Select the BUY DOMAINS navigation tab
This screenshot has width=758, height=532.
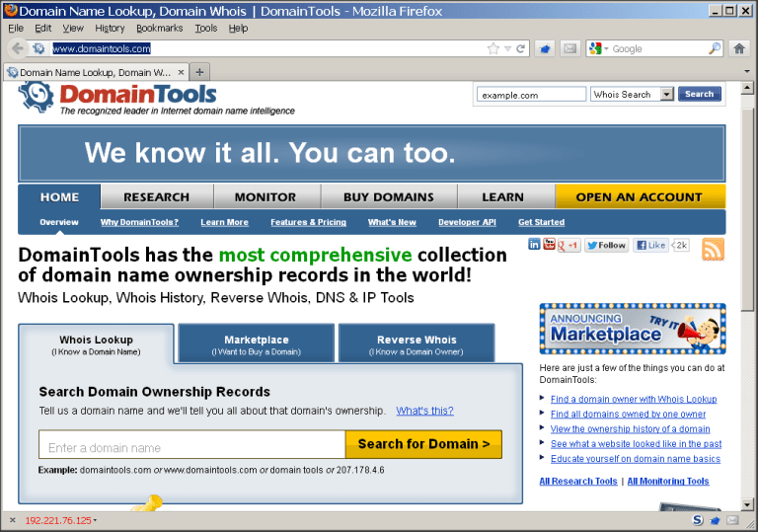point(389,196)
